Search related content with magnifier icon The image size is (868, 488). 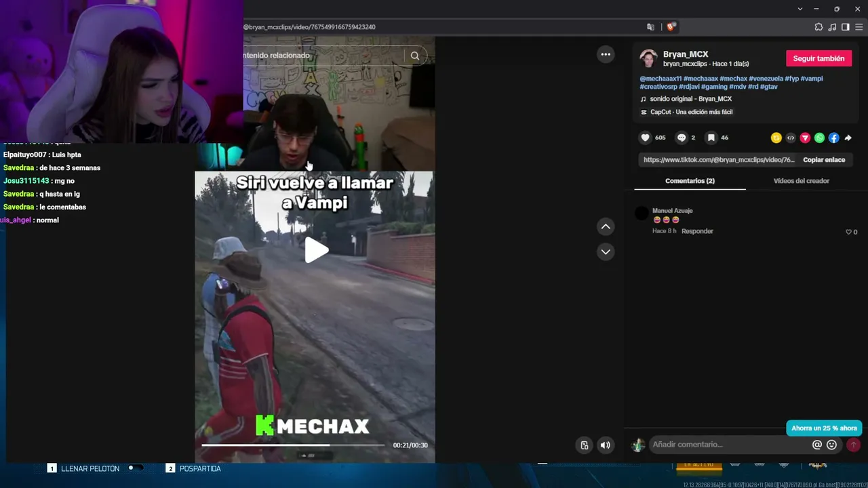(x=415, y=56)
